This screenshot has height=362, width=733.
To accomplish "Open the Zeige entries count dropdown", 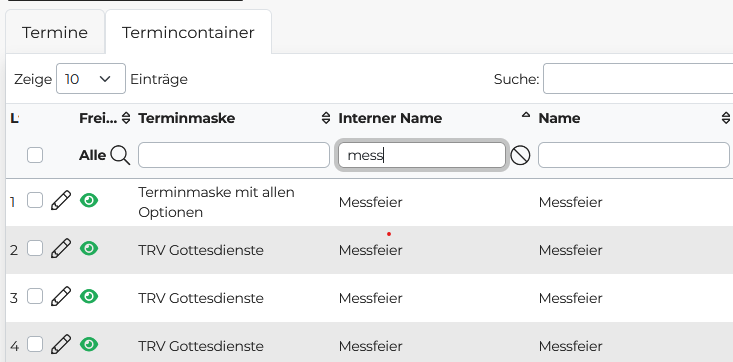I will pyautogui.click(x=91, y=79).
